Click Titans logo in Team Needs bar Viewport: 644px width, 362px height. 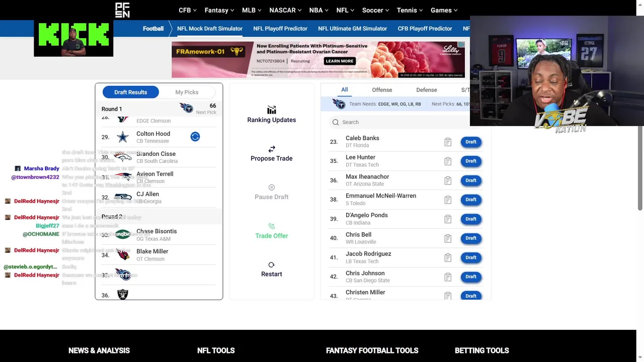point(339,104)
